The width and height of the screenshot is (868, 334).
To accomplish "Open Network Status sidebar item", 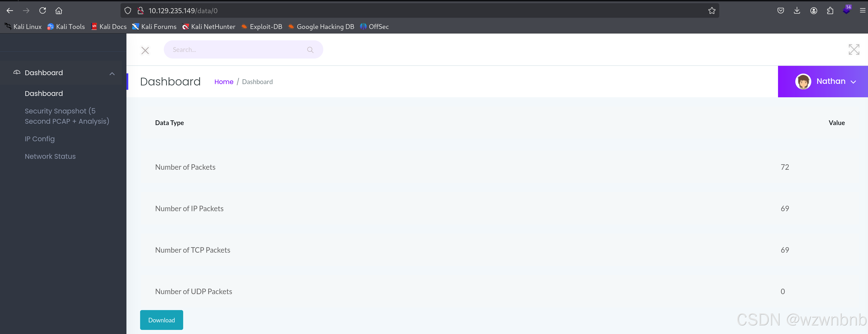I will [50, 156].
